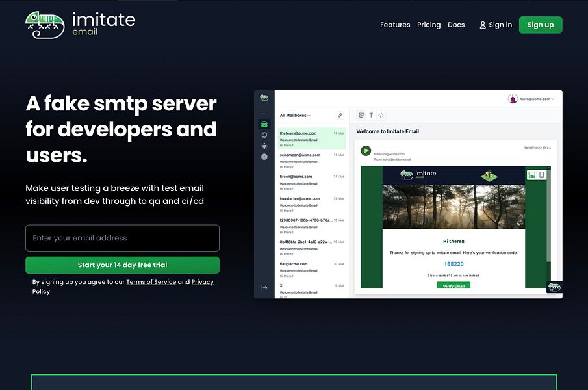588x390 pixels.
Task: Click the imitate logo inside the email header
Action: click(x=418, y=174)
